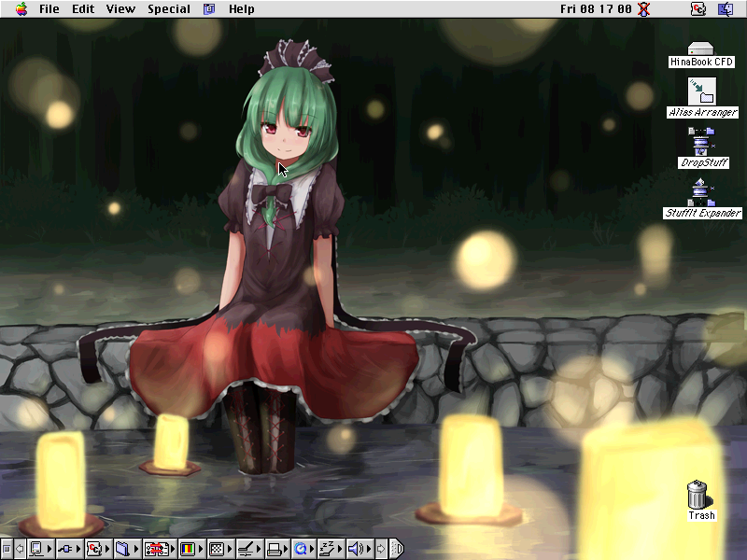Open the monitor color bars module
Viewport: 747px width, 560px height.
(x=191, y=549)
